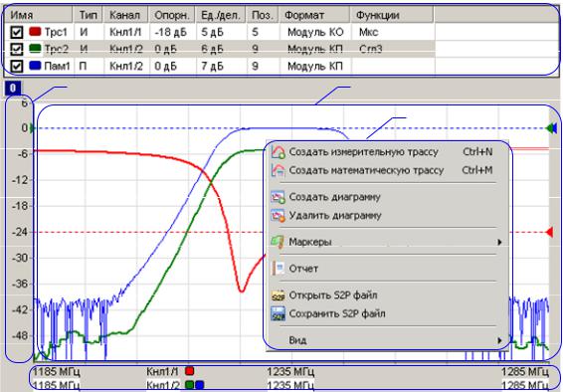The height and width of the screenshot is (392, 563).
Task: Click the Формат column header
Action: (x=315, y=15)
